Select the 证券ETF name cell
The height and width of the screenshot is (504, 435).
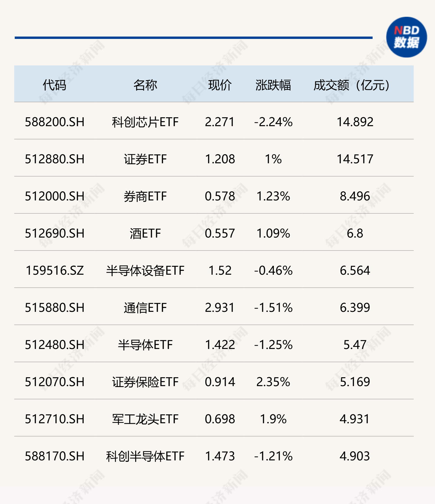(x=145, y=159)
